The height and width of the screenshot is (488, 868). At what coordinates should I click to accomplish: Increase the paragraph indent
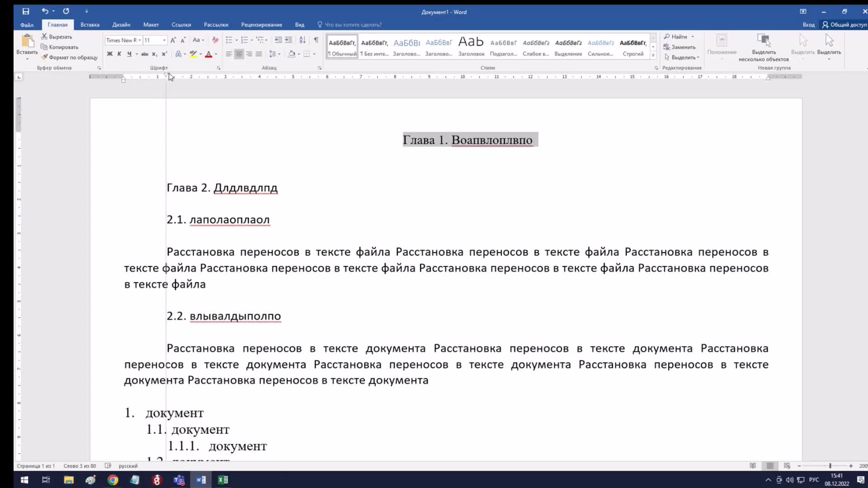click(x=288, y=40)
